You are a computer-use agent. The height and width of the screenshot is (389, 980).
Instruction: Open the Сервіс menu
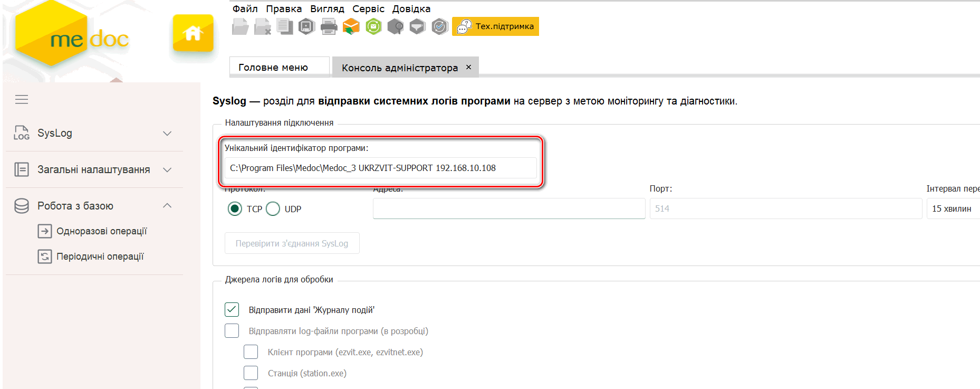368,9
